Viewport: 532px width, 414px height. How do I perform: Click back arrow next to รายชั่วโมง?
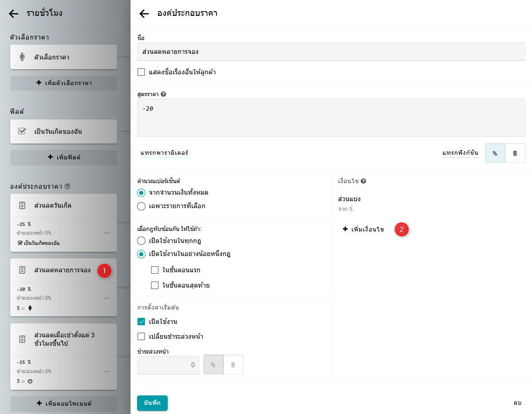(14, 14)
